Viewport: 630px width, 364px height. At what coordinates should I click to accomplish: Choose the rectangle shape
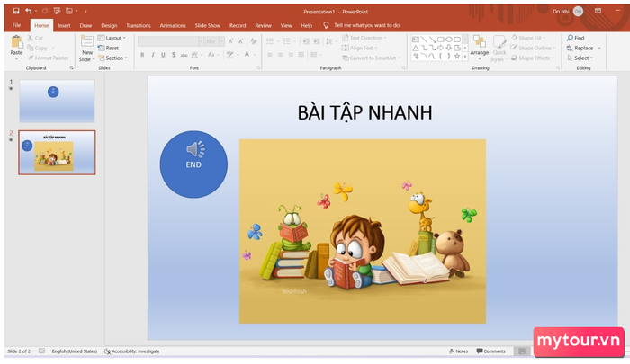441,40
